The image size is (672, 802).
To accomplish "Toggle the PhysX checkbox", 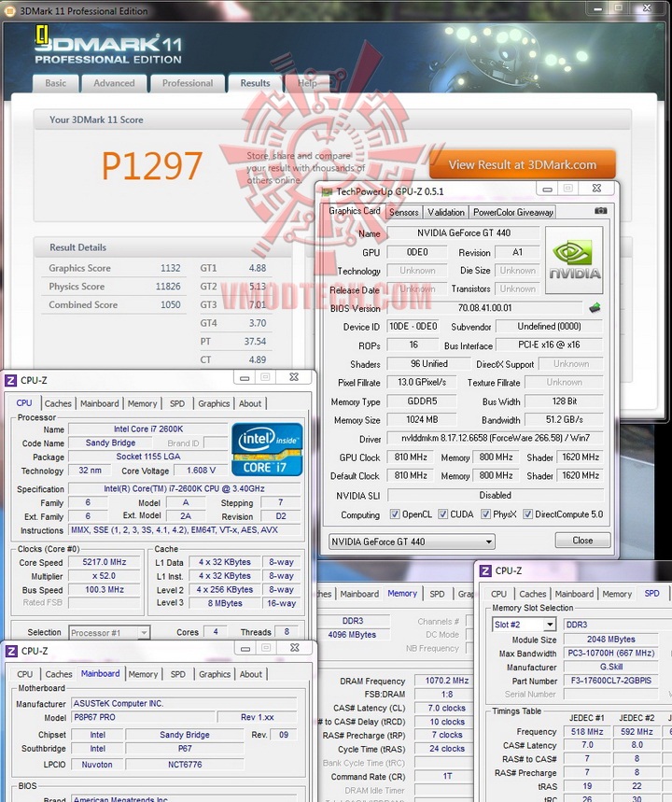I will point(486,514).
